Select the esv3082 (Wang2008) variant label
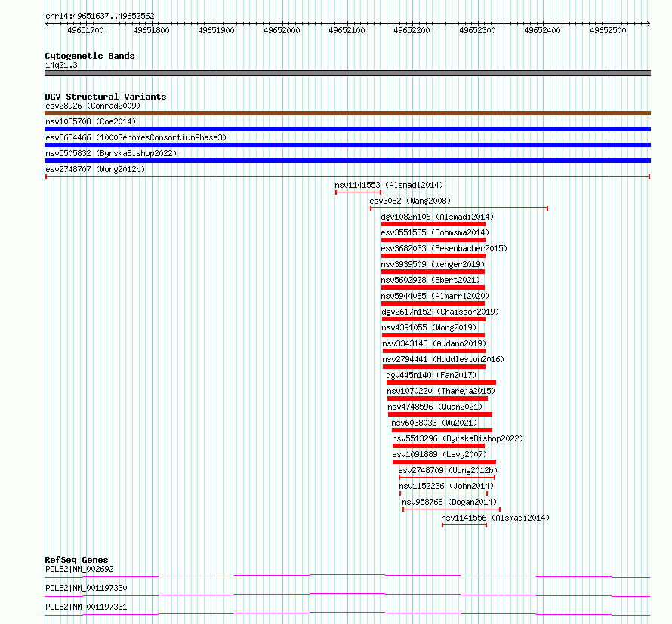 point(410,201)
